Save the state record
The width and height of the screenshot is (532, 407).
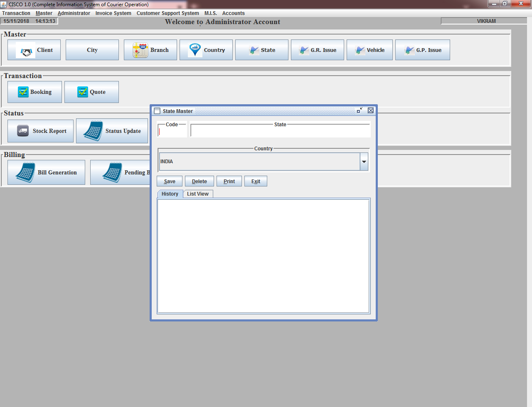point(170,181)
